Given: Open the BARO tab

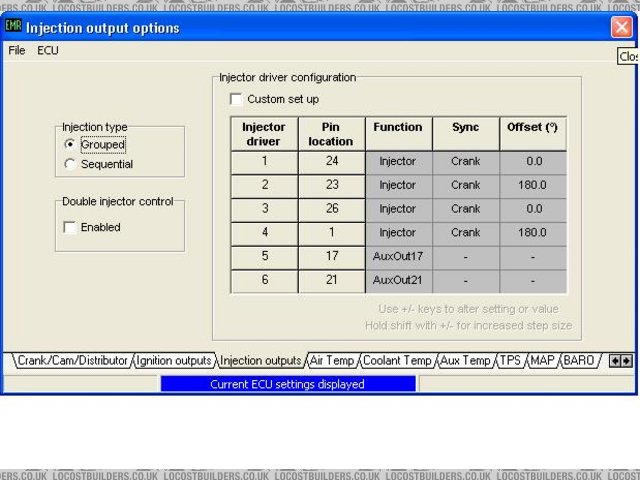Looking at the screenshot, I should pos(579,361).
